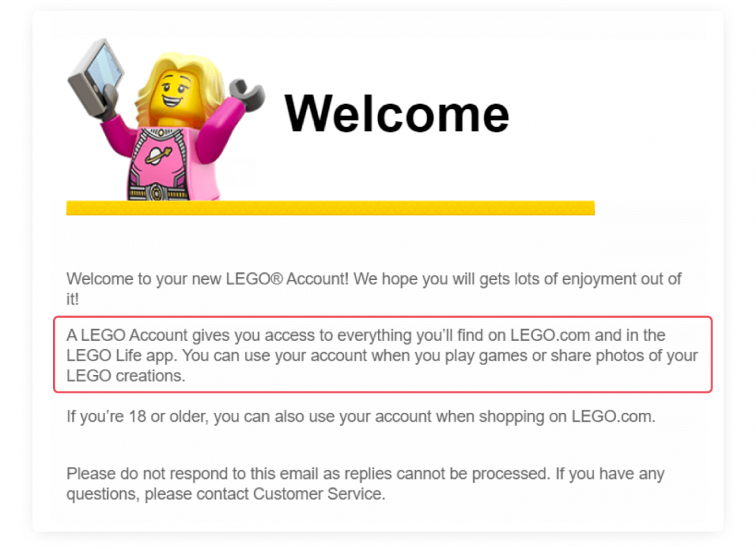Click the large Welcome heading
Screen dimensions: 756x549
coord(397,113)
